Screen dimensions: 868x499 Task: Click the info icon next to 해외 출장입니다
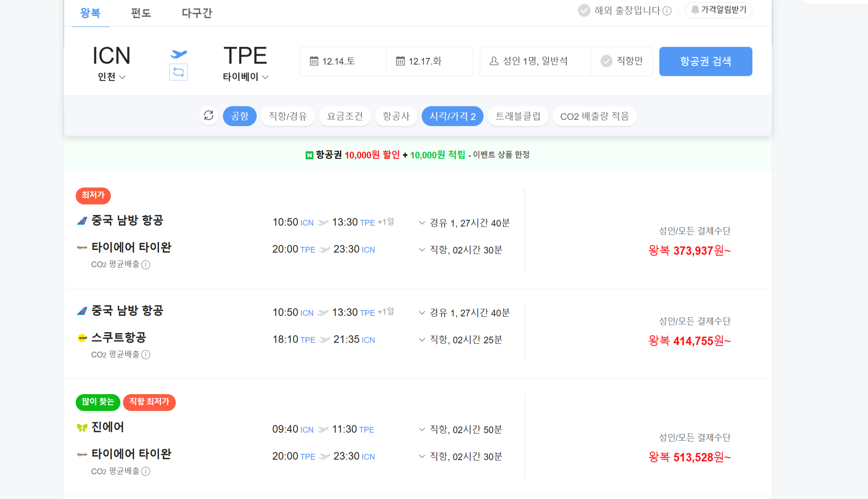(667, 11)
